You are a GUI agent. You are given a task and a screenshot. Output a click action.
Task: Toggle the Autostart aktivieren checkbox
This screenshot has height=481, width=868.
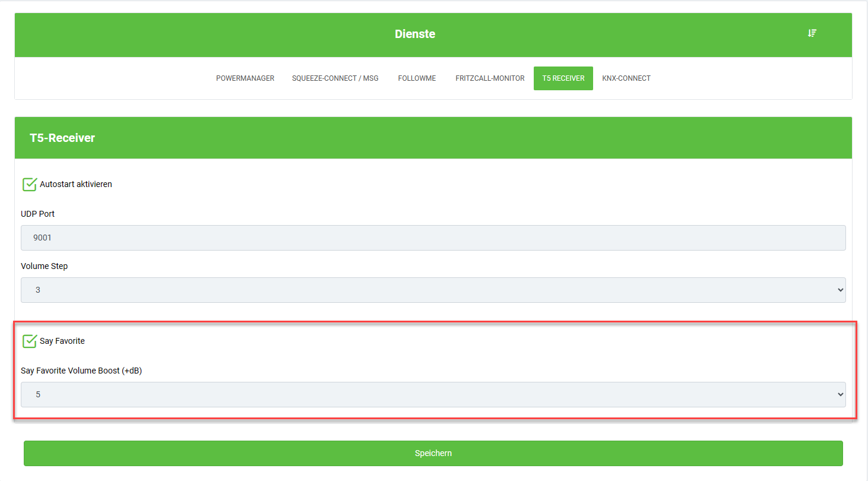pyautogui.click(x=30, y=184)
